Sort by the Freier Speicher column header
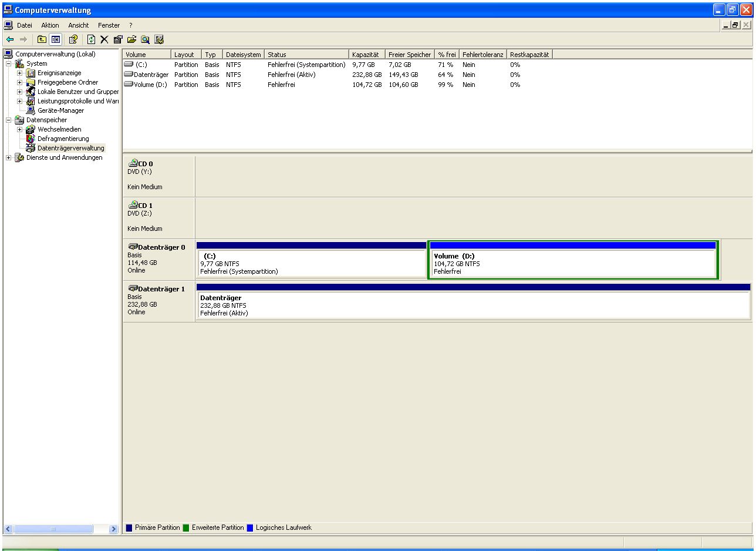The image size is (756, 551). 410,55
